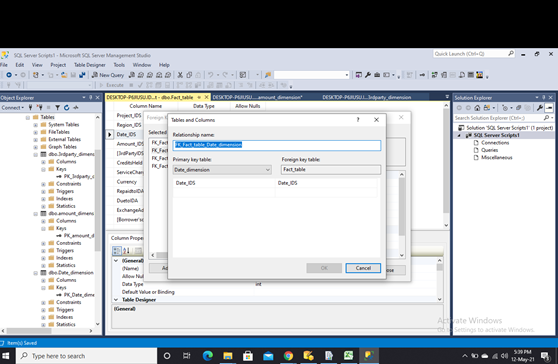Screen dimensions: 558x364
Task: Click the Save All icon in toolbar
Action: (82, 75)
